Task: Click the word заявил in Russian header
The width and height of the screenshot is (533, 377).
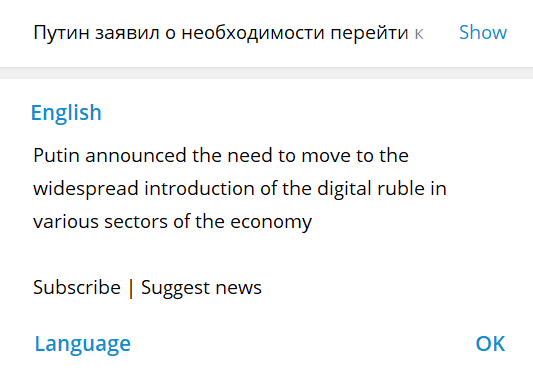Action: coord(127,34)
